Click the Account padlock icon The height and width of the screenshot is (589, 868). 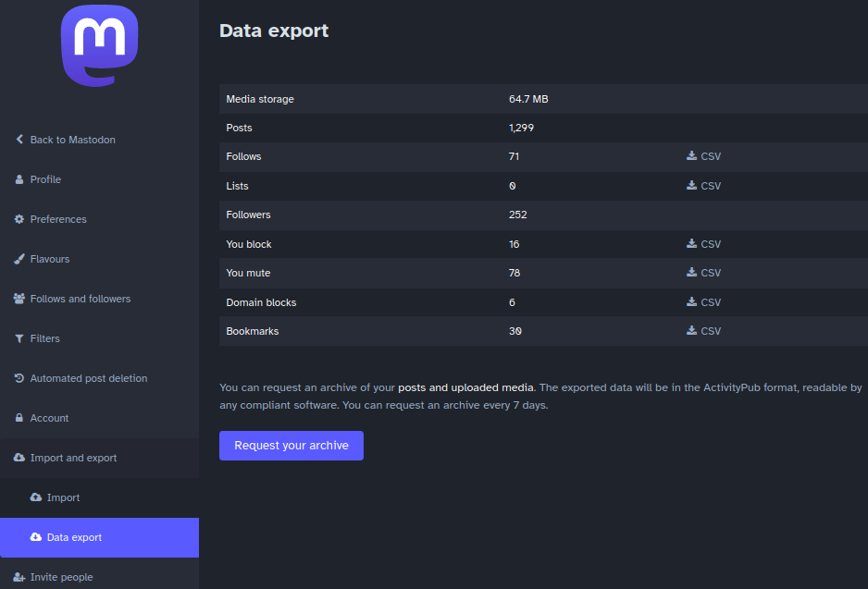click(x=19, y=418)
